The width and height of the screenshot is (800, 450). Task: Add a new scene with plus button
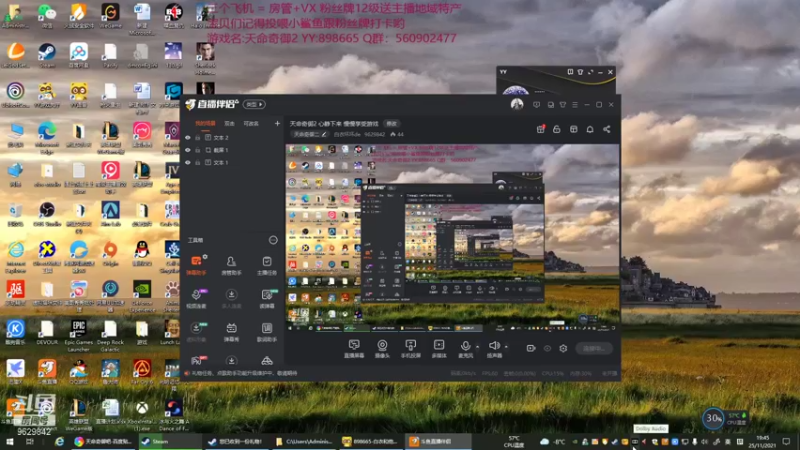tap(277, 123)
